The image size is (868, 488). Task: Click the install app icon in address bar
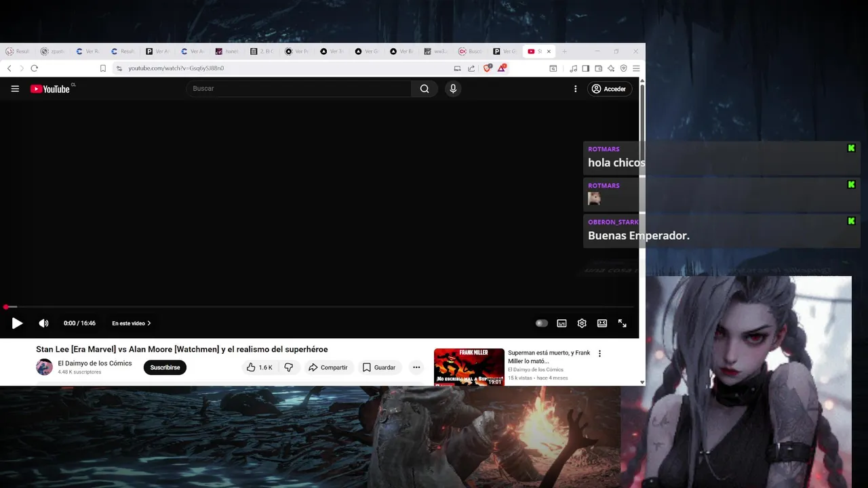457,68
